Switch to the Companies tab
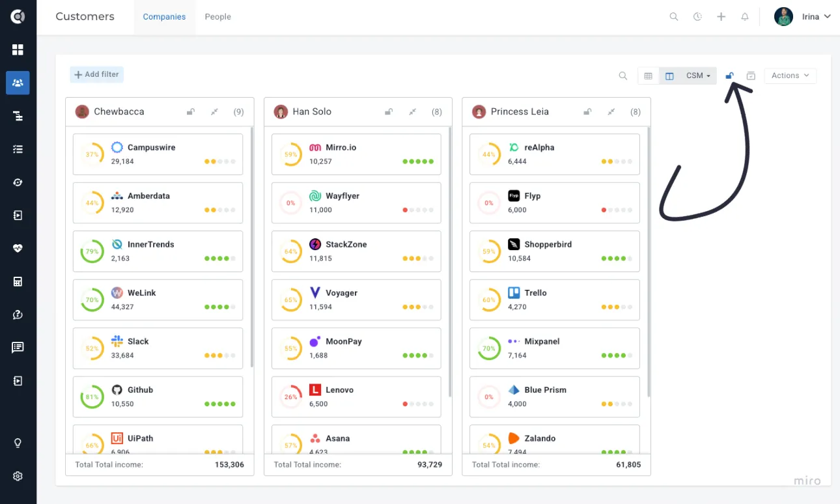Screen dimensions: 840x504 click(x=164, y=17)
